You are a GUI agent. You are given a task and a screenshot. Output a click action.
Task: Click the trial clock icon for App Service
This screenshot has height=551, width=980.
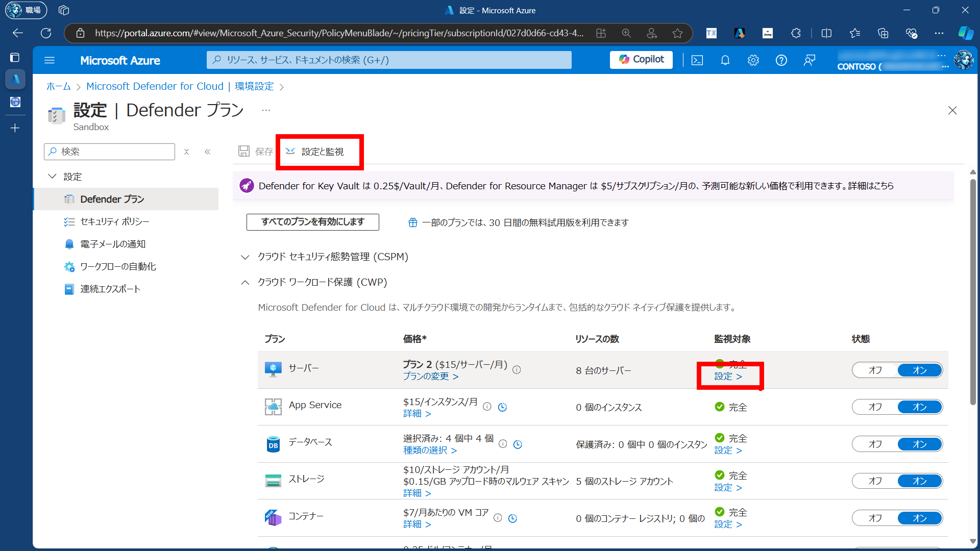point(502,407)
